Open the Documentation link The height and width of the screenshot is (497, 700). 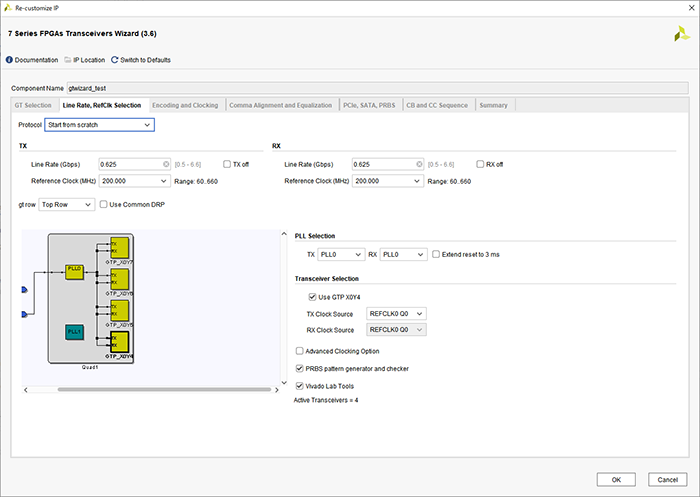pyautogui.click(x=36, y=60)
